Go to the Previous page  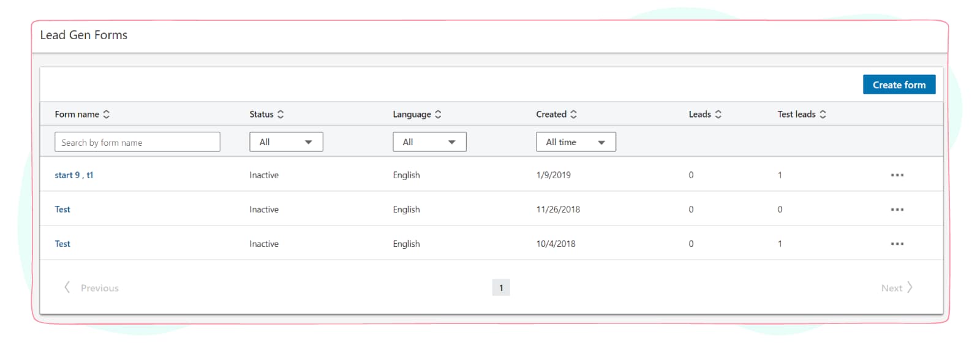pos(91,288)
